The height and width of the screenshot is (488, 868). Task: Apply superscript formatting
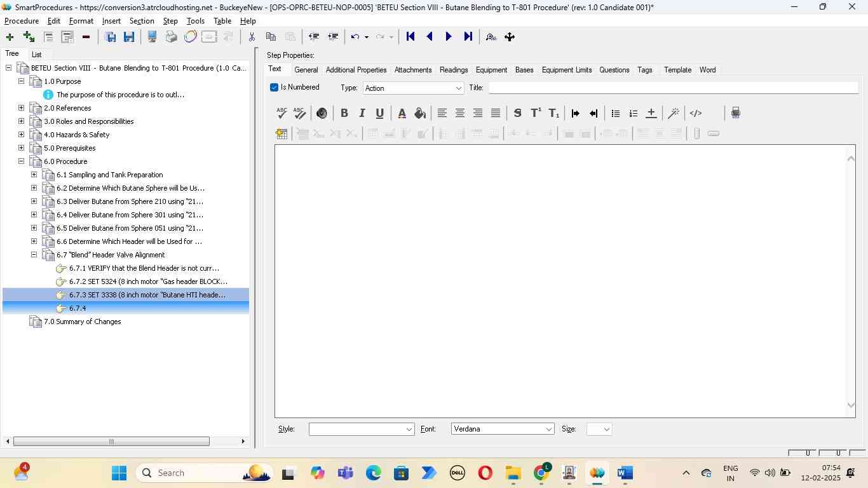536,113
